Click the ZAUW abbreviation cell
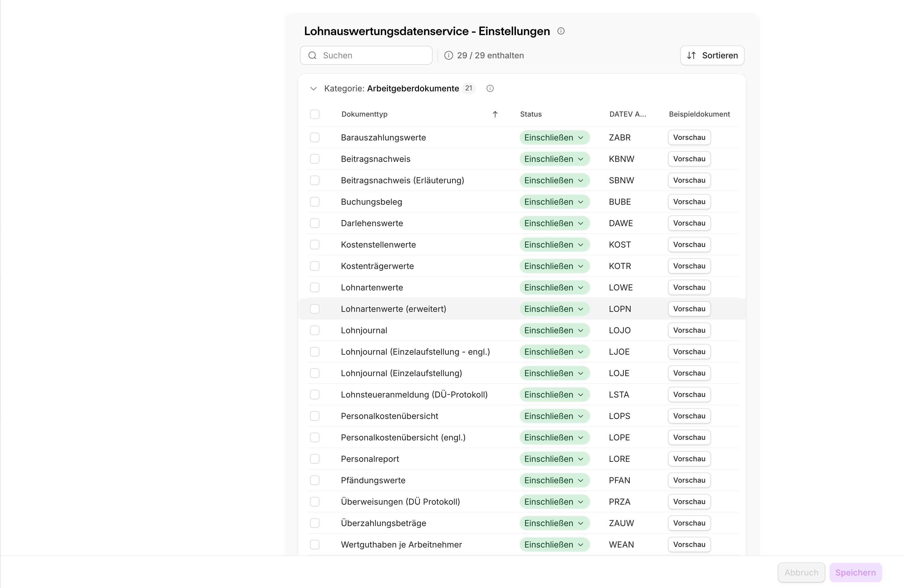Screen dimensions: 904x588 [x=621, y=523]
